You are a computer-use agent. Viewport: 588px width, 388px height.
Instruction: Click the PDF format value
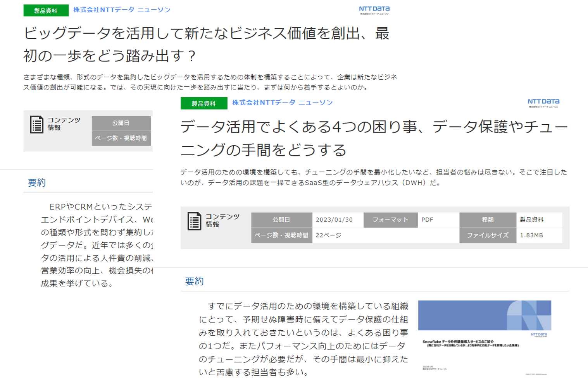pos(427,220)
